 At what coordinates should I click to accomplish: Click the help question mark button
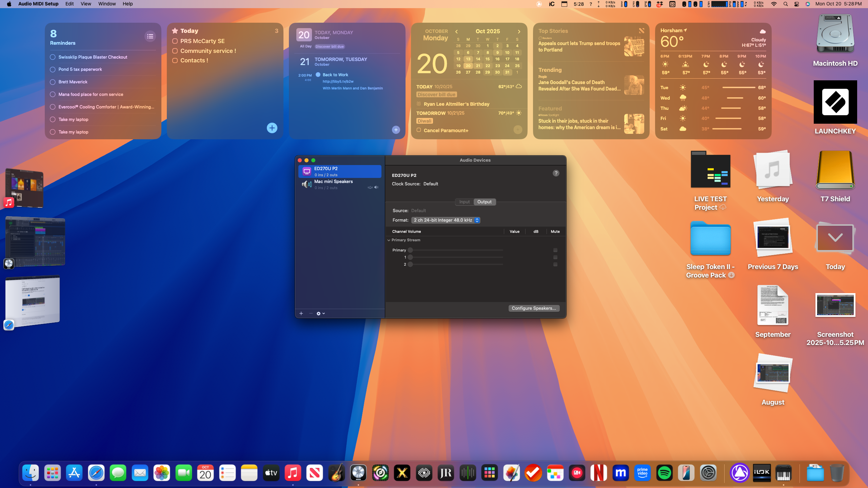[x=556, y=173]
